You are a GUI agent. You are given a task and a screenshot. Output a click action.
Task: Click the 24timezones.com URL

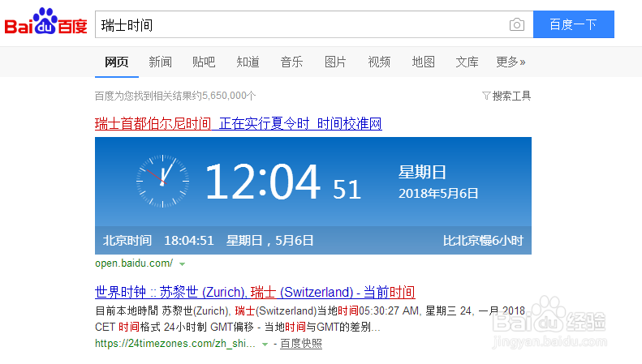click(x=175, y=344)
